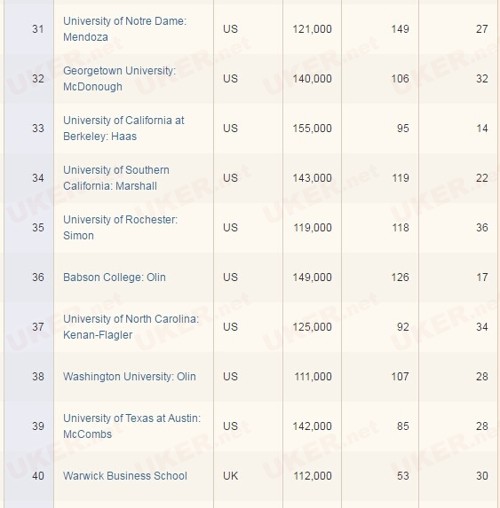Open Georgetown University: McDonough link
The image size is (500, 508).
click(119, 79)
